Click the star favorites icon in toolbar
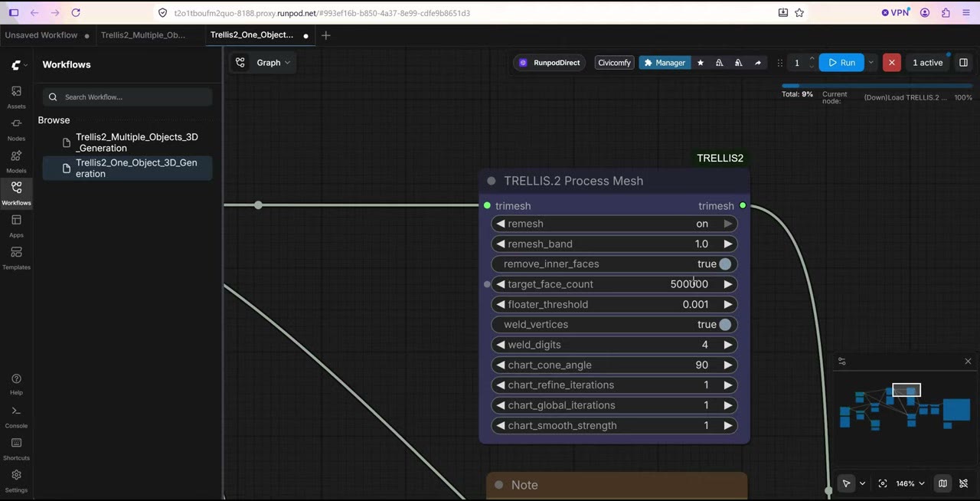980x501 pixels. (700, 63)
